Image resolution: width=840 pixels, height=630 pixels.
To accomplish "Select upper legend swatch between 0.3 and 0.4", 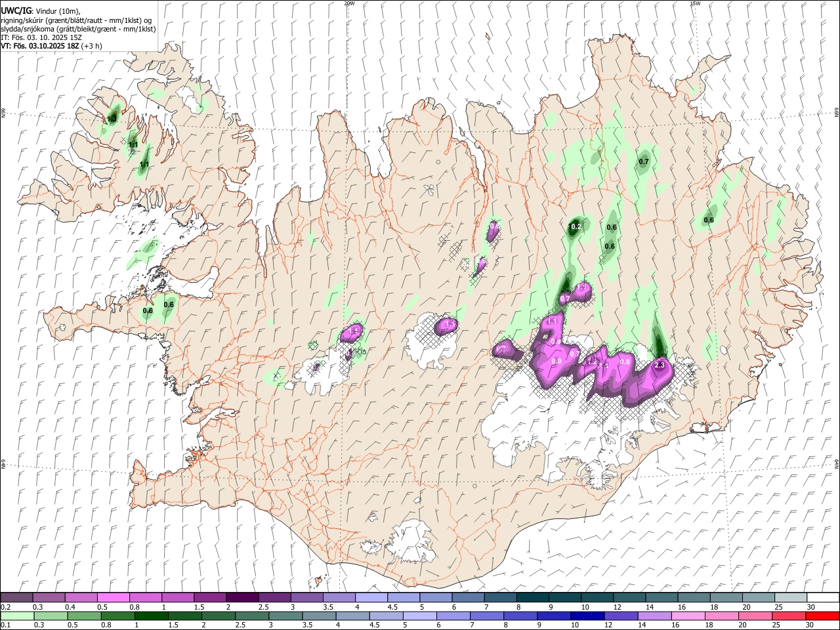I will click(x=49, y=598).
